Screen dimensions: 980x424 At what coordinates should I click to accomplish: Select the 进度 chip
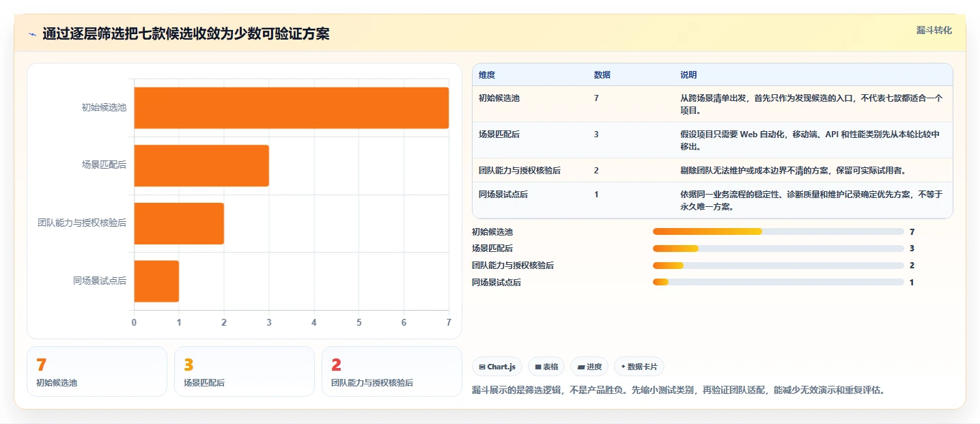(589, 367)
